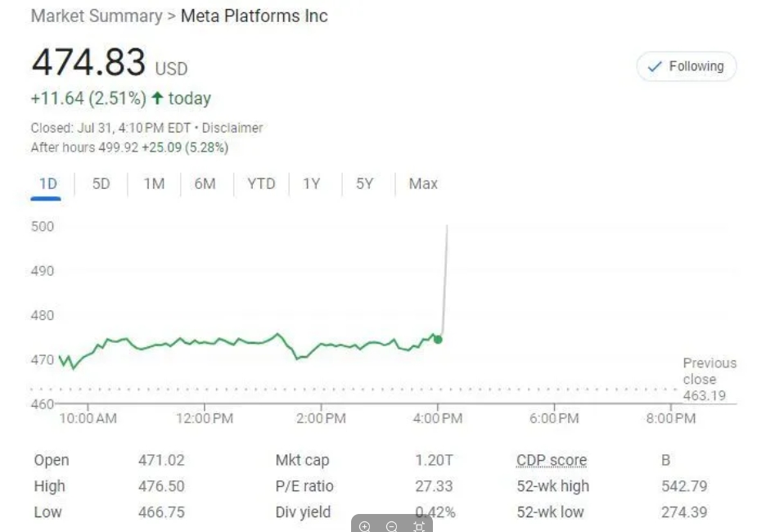The height and width of the screenshot is (532, 784).
Task: Toggle the Following button for Meta
Action: [x=687, y=67]
